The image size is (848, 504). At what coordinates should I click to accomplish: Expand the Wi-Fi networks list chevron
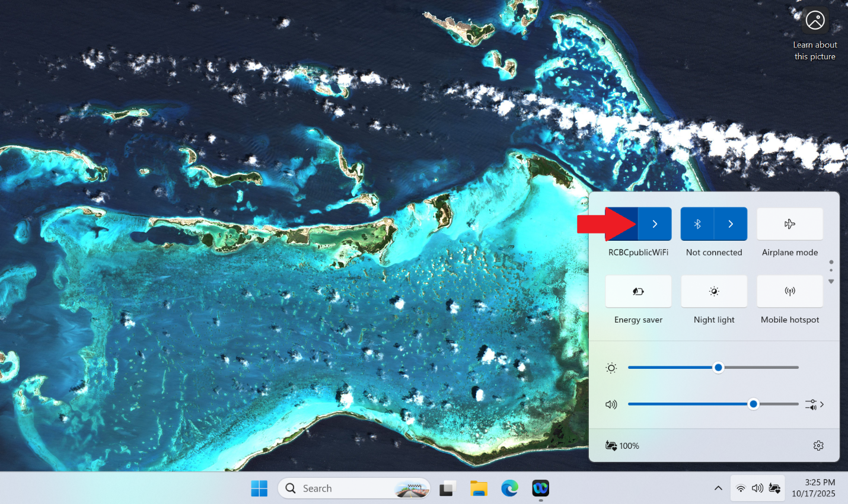coord(655,224)
